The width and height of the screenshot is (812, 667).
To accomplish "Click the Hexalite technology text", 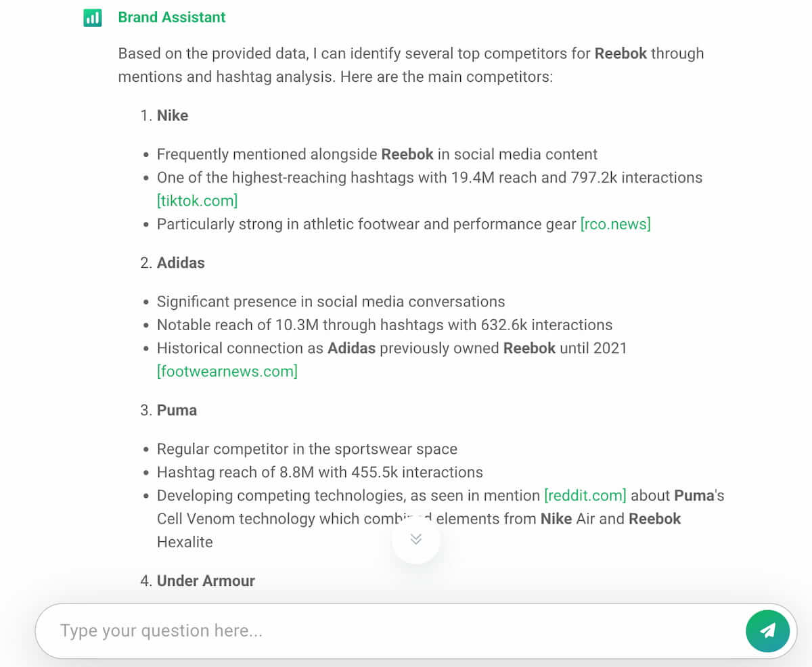I will pyautogui.click(x=185, y=542).
